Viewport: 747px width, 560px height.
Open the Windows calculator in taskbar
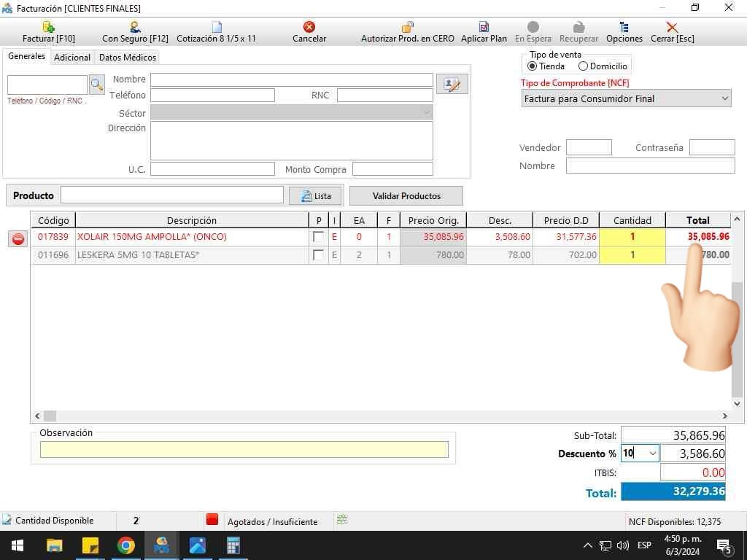233,545
